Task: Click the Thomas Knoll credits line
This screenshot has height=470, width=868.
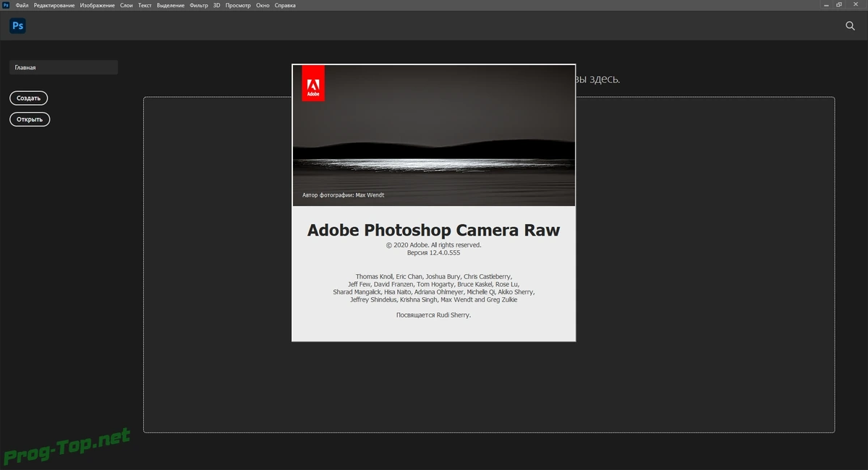Action: (433, 276)
